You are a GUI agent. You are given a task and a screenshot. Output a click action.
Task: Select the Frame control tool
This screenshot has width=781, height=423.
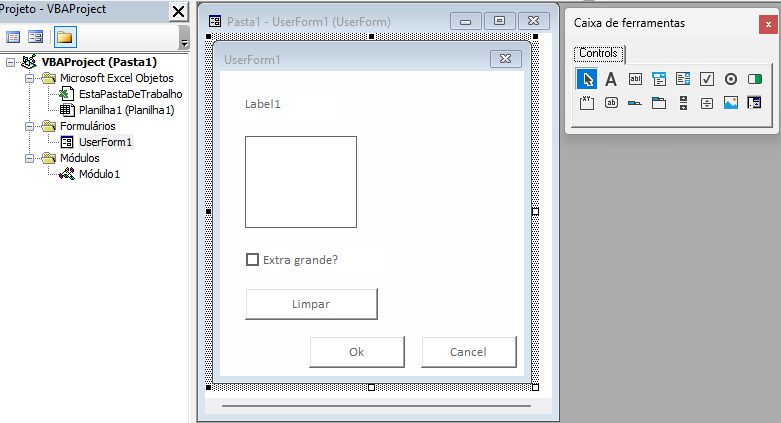(x=587, y=103)
